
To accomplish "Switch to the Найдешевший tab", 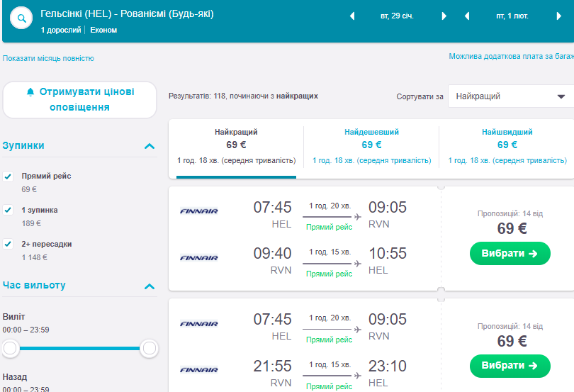I will pyautogui.click(x=371, y=145).
